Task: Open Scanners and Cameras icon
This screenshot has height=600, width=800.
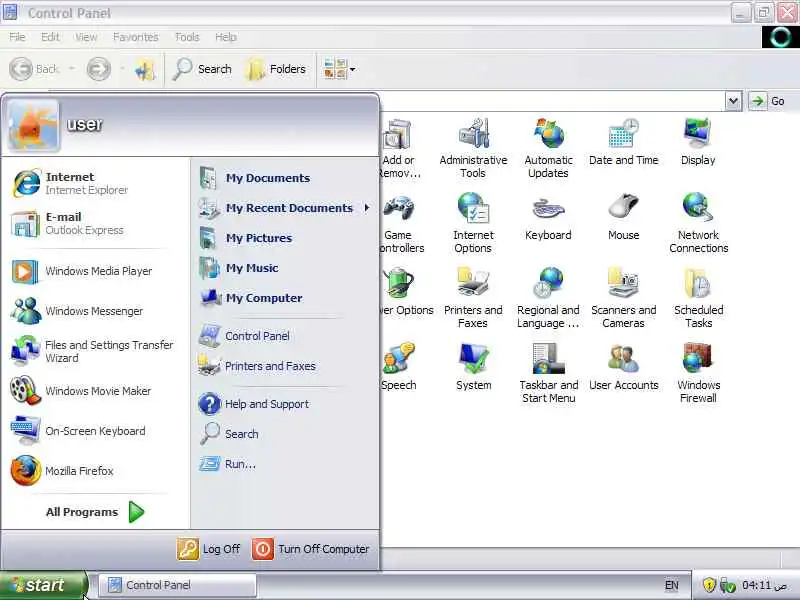Action: [623, 298]
